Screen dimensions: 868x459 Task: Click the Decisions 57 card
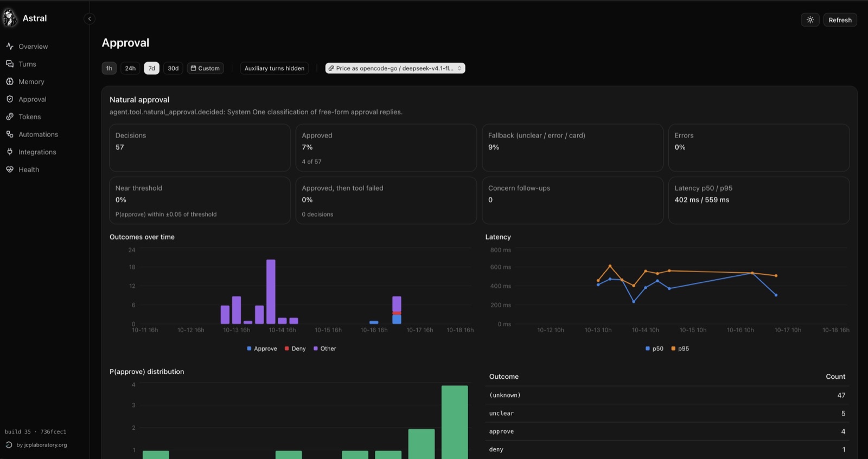[200, 148]
